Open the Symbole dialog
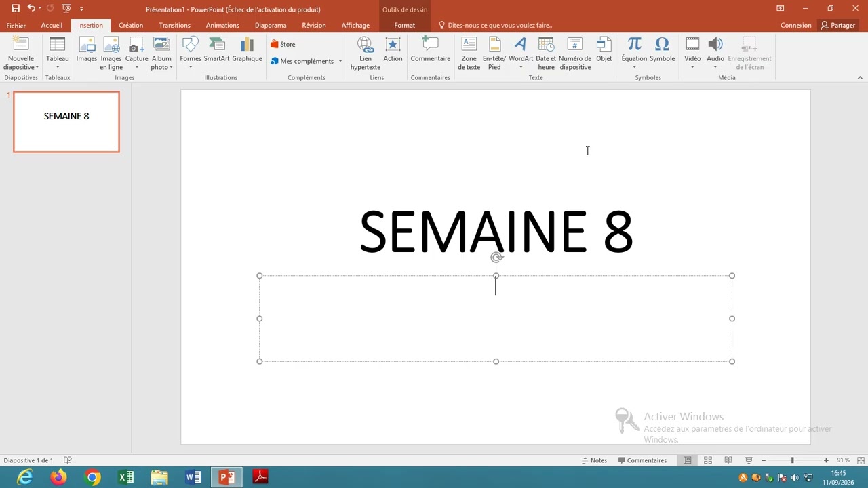 (x=662, y=49)
